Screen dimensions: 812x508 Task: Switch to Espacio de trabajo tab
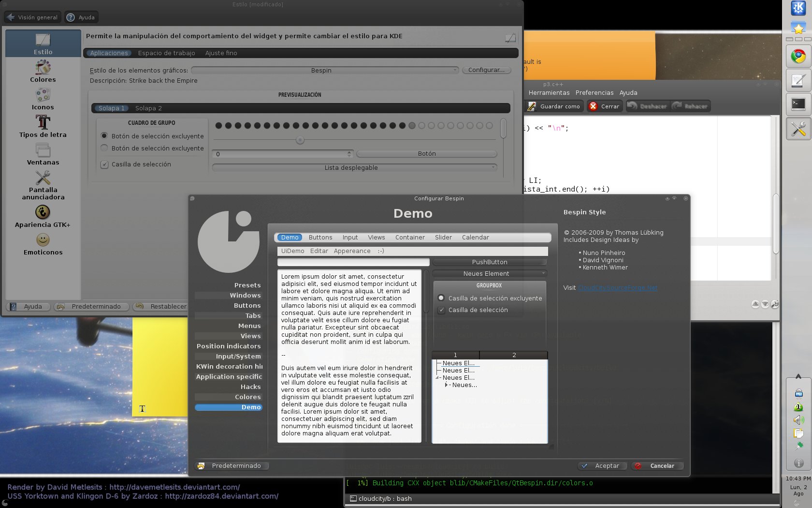(x=166, y=53)
